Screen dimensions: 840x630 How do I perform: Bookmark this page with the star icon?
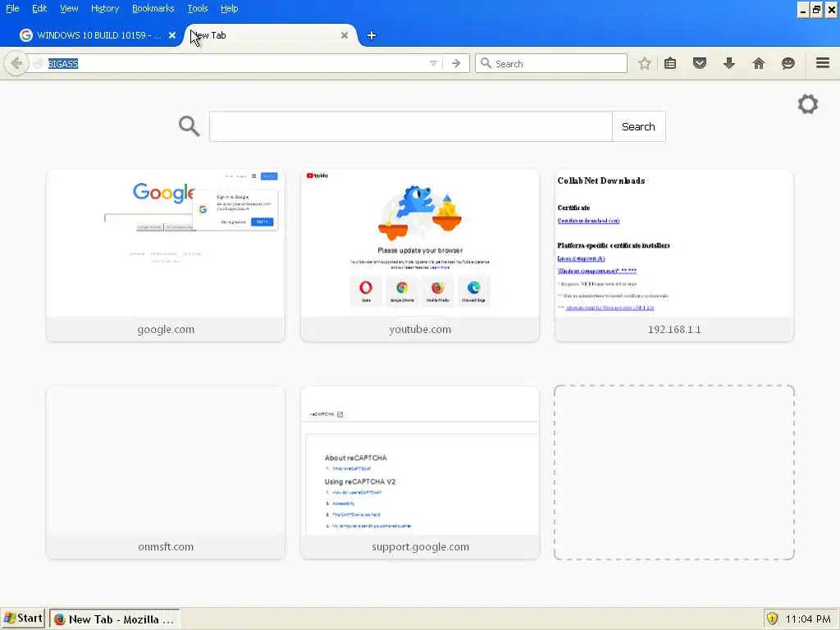645,63
